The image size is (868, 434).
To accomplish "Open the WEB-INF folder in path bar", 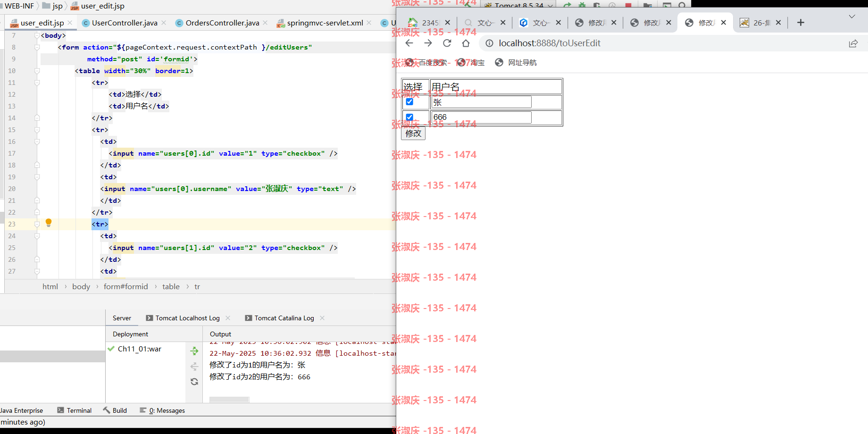I will (19, 6).
